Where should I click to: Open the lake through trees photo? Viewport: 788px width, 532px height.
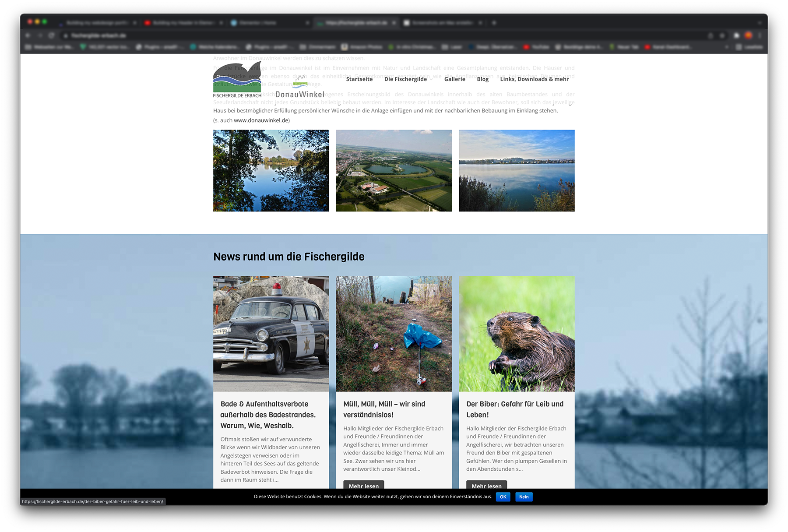(271, 171)
